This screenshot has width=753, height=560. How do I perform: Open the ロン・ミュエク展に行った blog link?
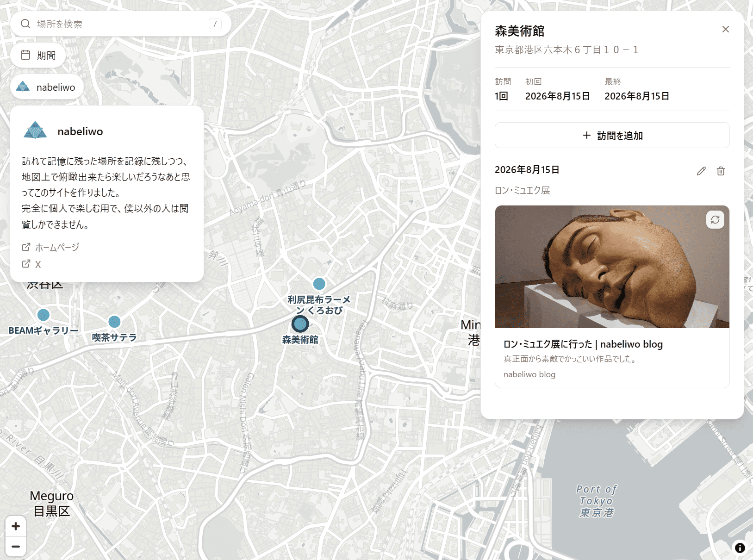583,344
